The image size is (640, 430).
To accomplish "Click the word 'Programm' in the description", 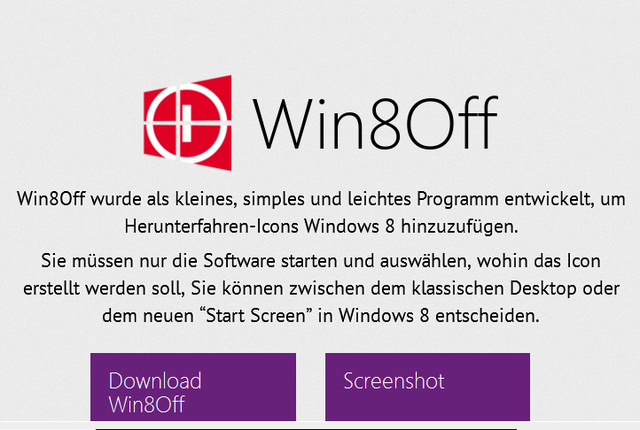I will coord(458,199).
